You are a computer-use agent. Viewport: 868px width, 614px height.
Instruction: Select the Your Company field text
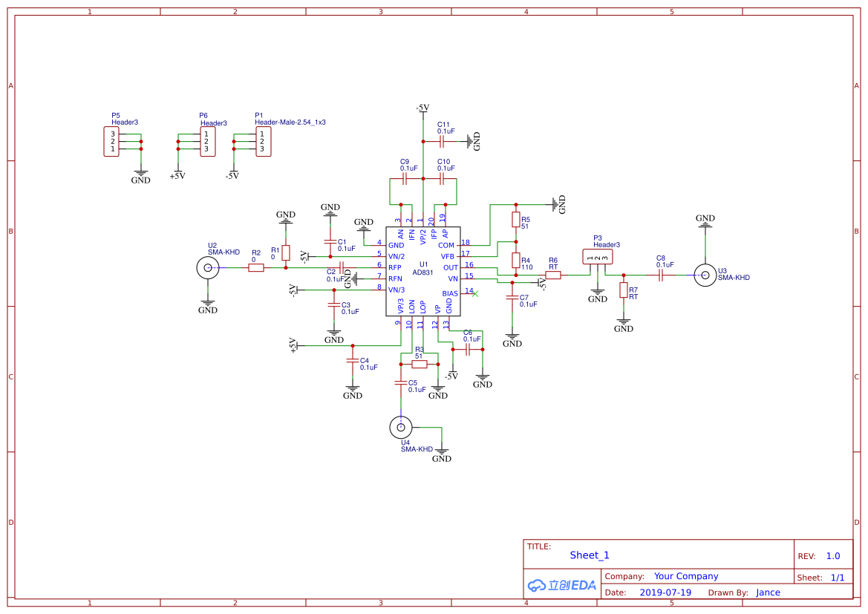(x=686, y=576)
